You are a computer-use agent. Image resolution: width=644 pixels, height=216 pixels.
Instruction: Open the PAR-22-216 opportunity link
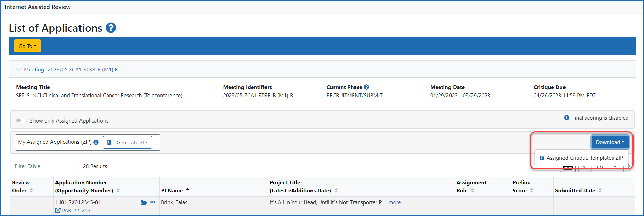[x=76, y=211]
